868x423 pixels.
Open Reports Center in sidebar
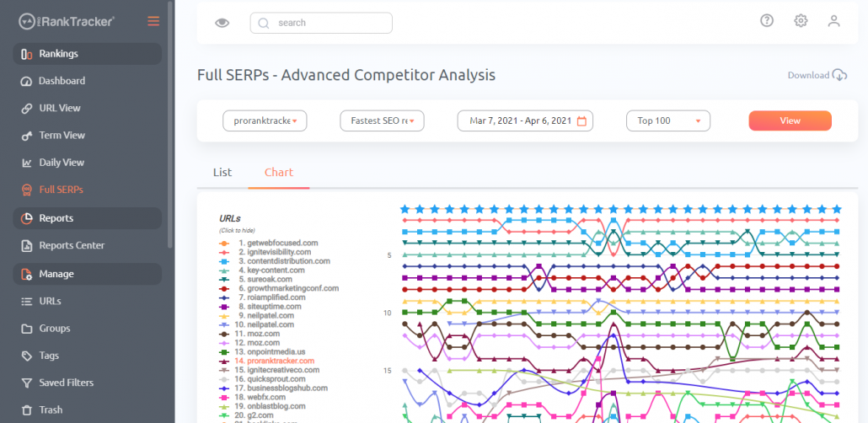pos(72,245)
